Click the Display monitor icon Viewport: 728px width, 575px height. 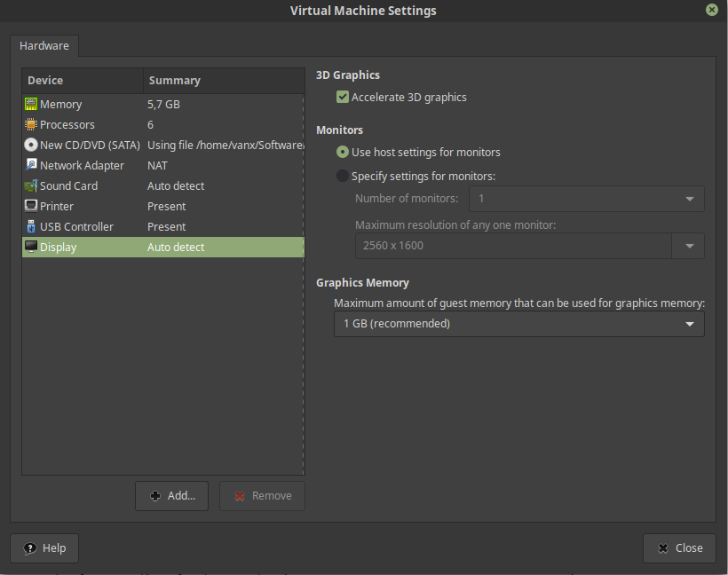point(29,247)
